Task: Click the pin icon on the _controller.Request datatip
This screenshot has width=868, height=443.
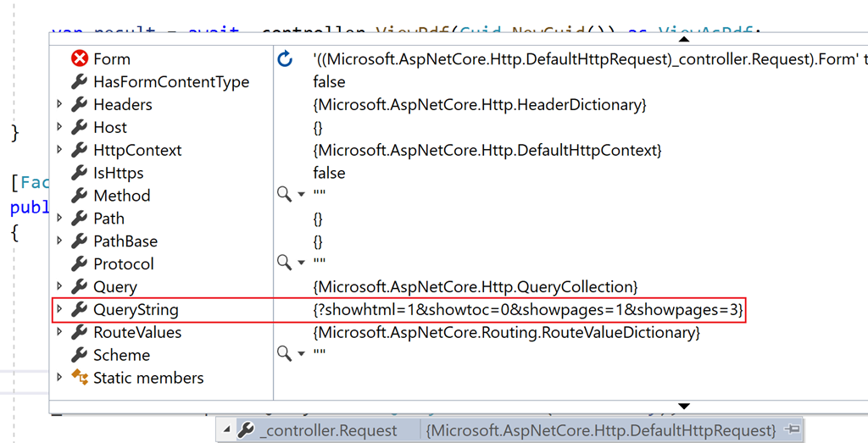Action: coord(792,430)
